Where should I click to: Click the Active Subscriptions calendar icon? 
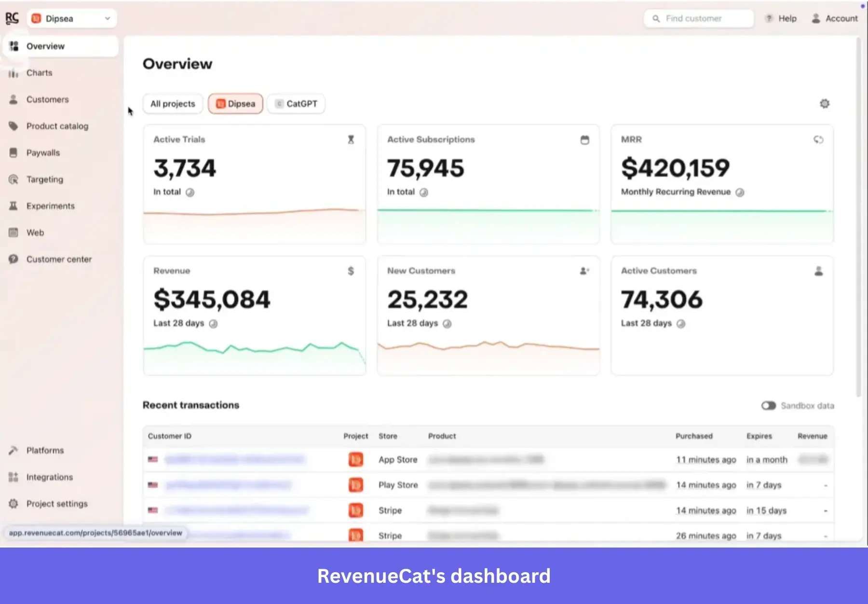(x=585, y=140)
